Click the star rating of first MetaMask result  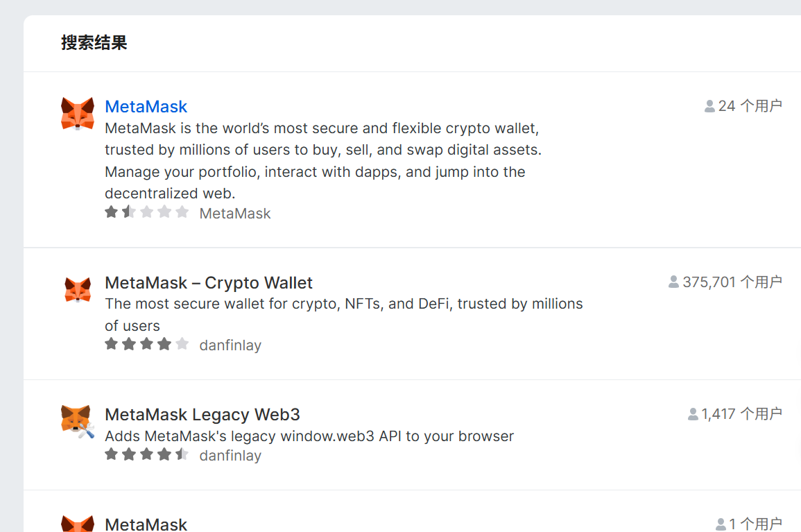coord(146,212)
